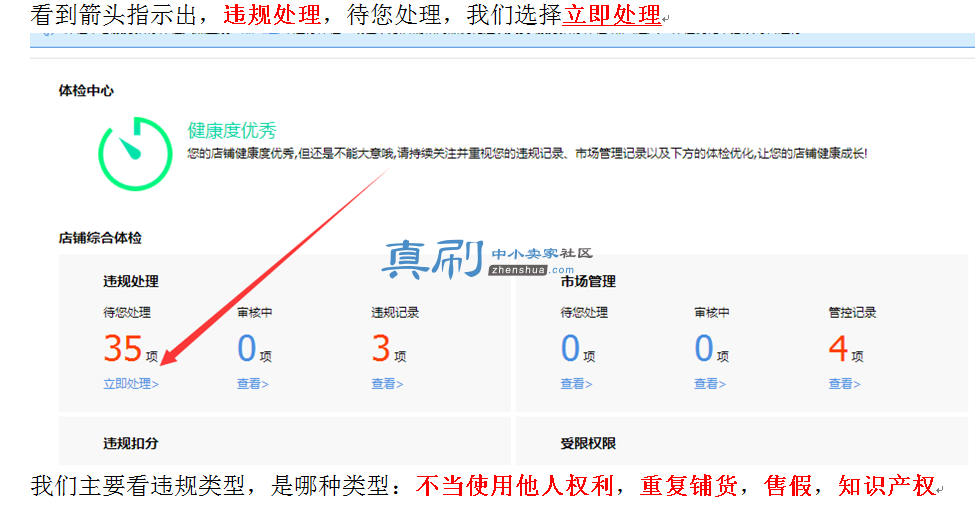Click 待您处理 label in 违规处理 panel
Screen dimensions: 975x520
[x=127, y=313]
